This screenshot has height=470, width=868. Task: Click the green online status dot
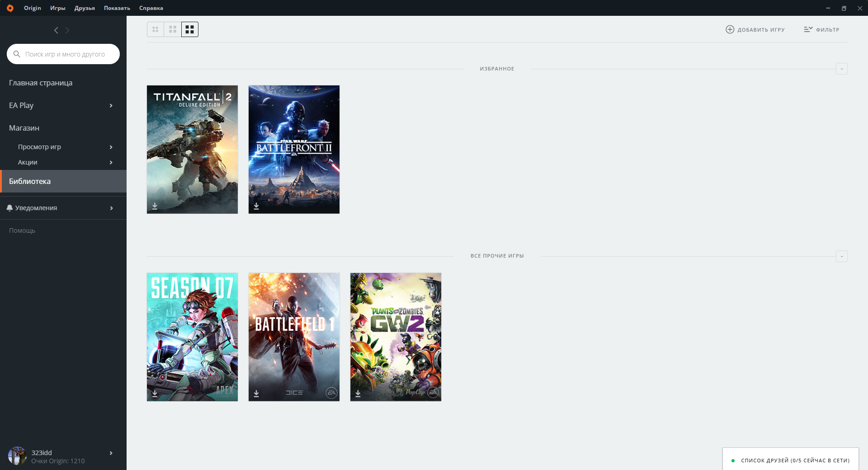[x=733, y=461]
